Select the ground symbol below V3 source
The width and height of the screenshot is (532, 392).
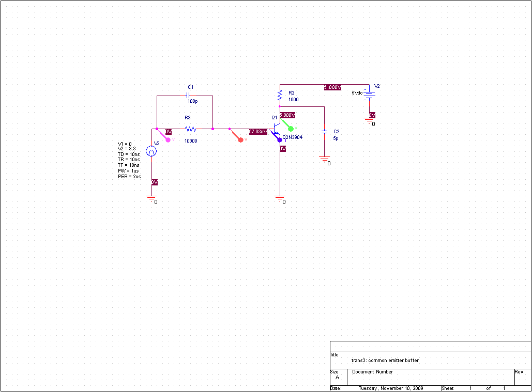(x=151, y=197)
